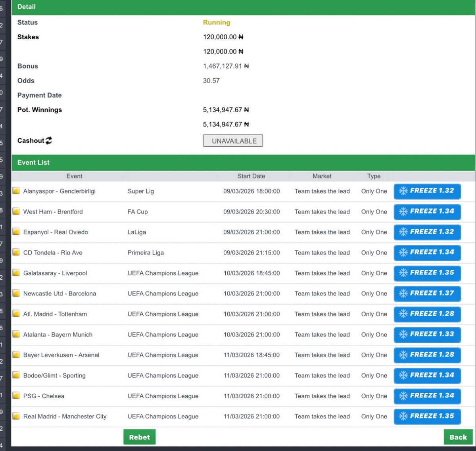
Task: Click the Event List section header
Action: 243,163
